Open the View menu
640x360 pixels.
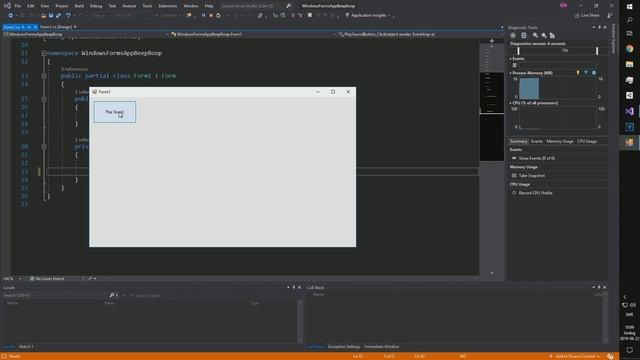coord(45,6)
